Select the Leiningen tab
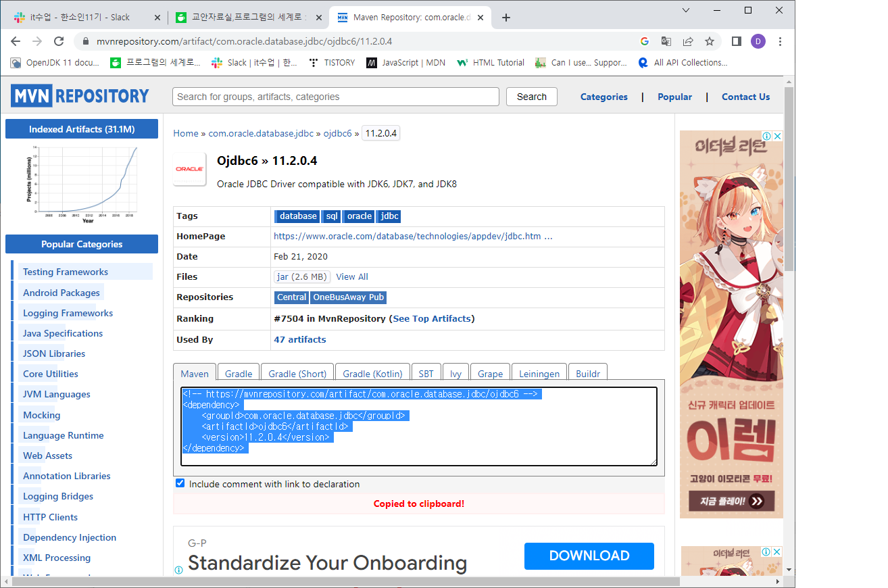 click(539, 374)
